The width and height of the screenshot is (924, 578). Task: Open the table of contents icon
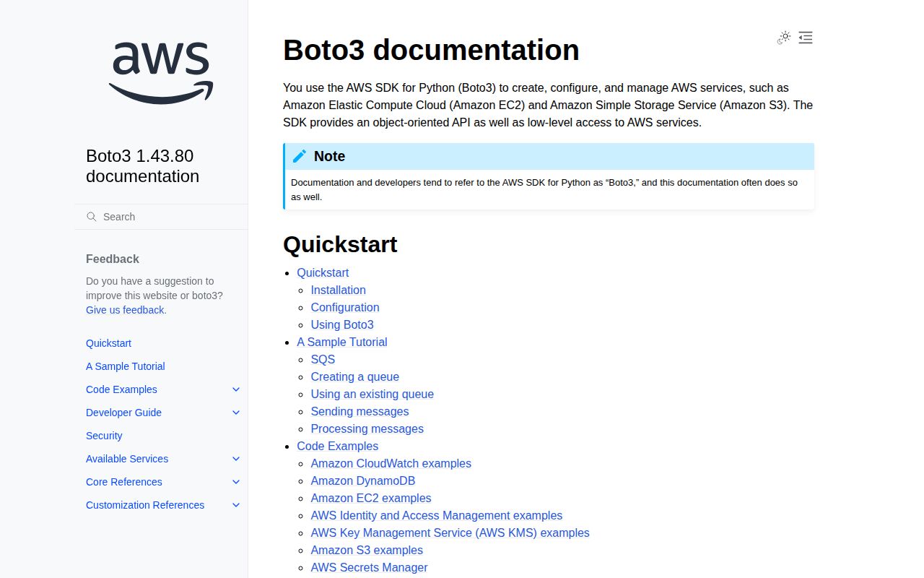(806, 38)
